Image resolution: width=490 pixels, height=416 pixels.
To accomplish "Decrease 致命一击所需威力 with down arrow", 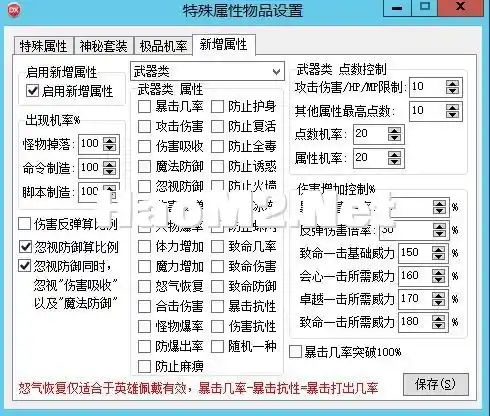I will pos(438,326).
